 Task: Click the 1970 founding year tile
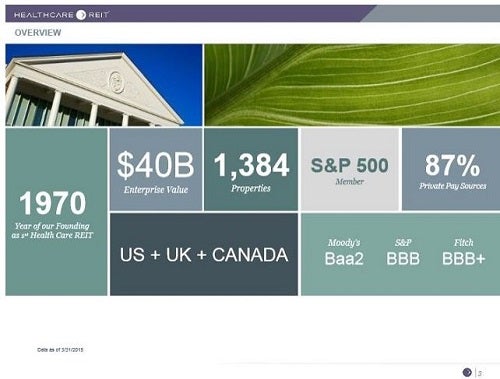(56, 212)
